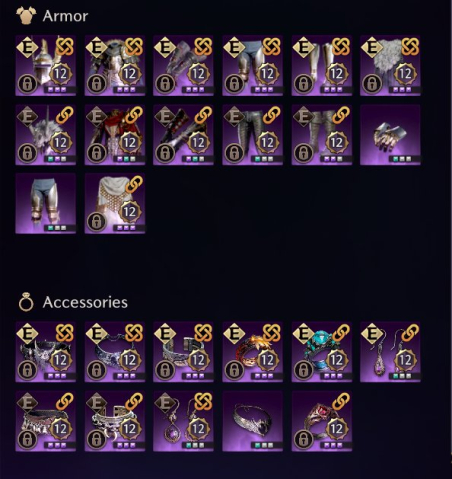Select the red ruby ring accessory

click(x=322, y=421)
